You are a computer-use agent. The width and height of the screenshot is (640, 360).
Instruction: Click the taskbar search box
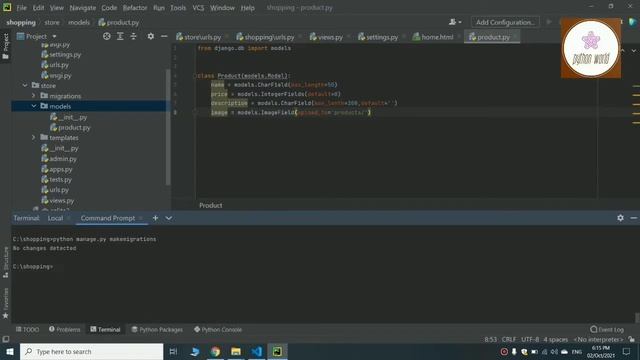click(x=91, y=351)
